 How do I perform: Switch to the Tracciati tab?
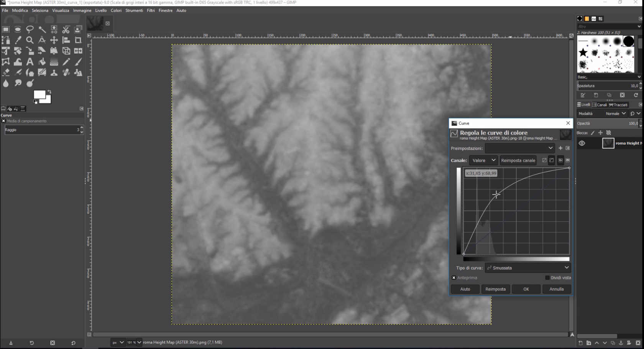618,105
